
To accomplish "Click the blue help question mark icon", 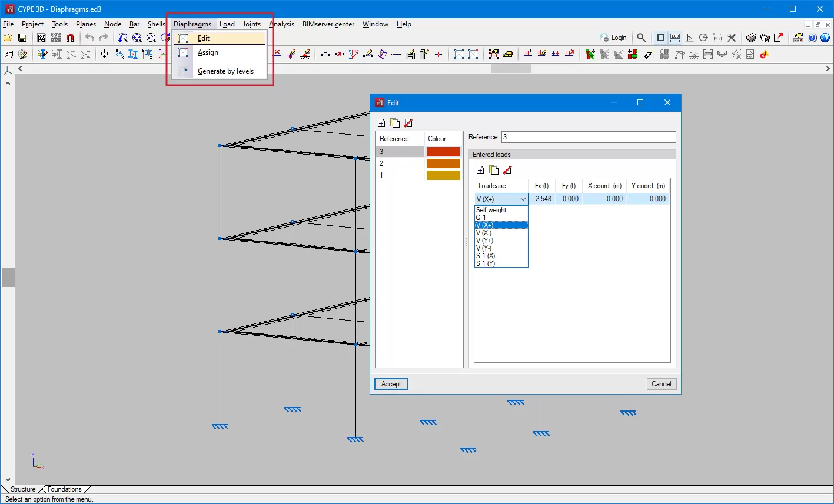I will pyautogui.click(x=812, y=38).
